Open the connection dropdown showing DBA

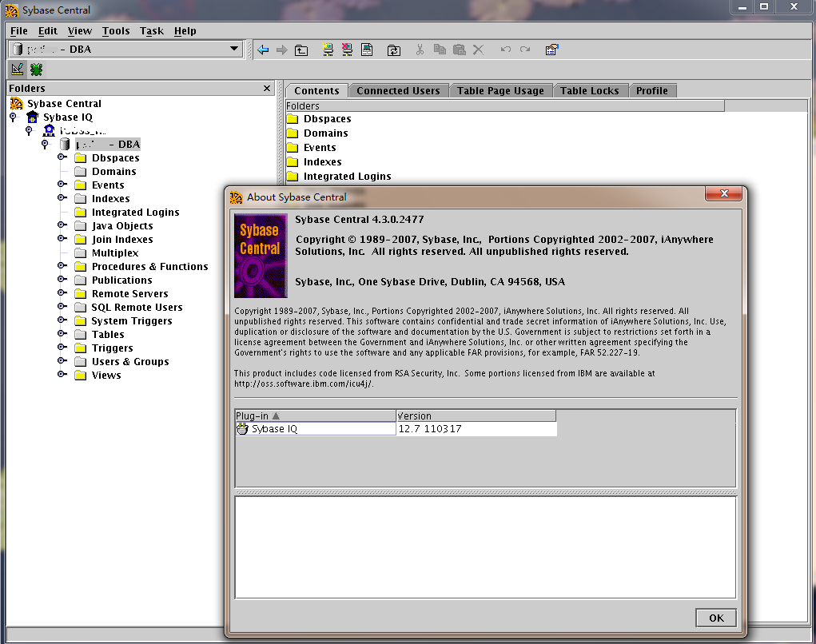(x=234, y=49)
